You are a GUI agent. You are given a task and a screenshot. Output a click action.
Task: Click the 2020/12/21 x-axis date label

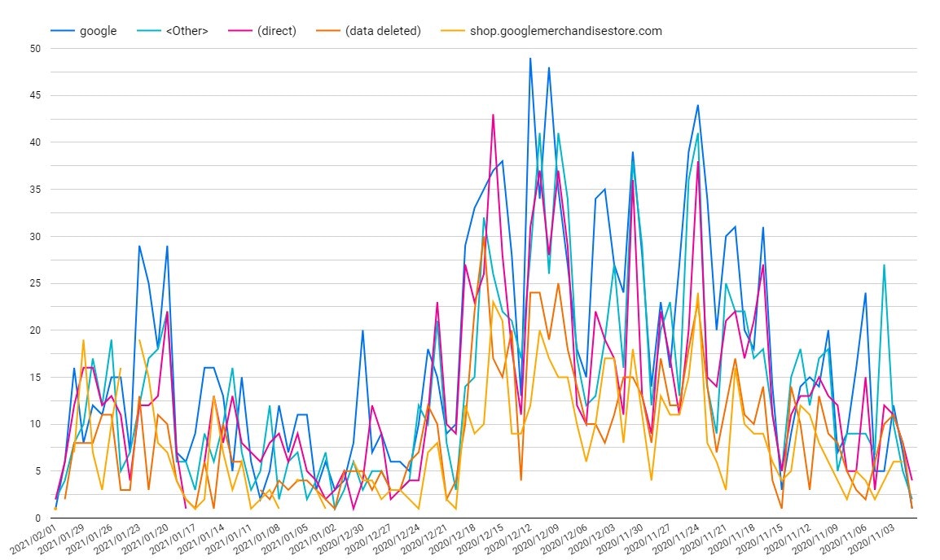[x=424, y=539]
